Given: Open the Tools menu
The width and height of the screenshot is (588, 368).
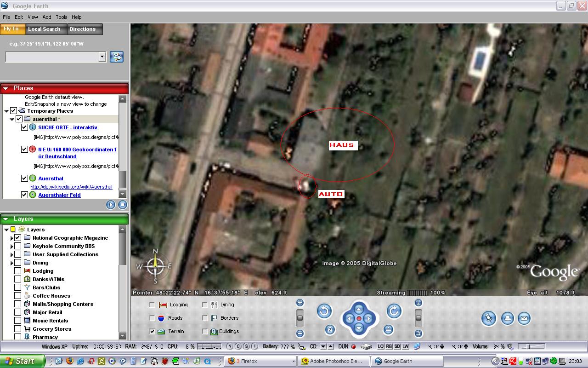Looking at the screenshot, I should (62, 17).
